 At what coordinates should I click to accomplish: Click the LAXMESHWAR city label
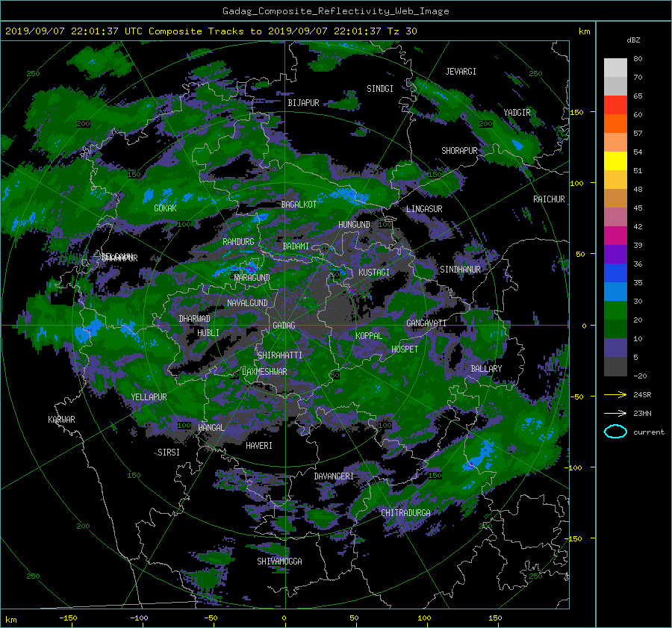click(x=264, y=372)
